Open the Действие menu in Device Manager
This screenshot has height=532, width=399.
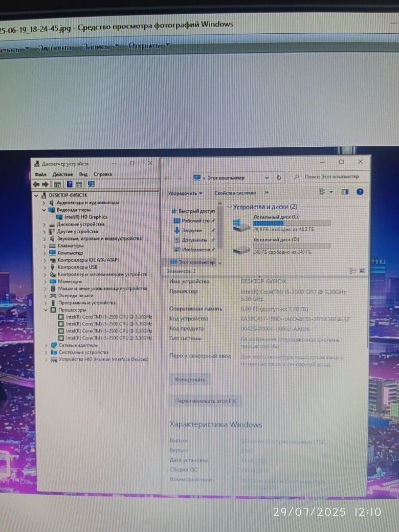tap(63, 174)
